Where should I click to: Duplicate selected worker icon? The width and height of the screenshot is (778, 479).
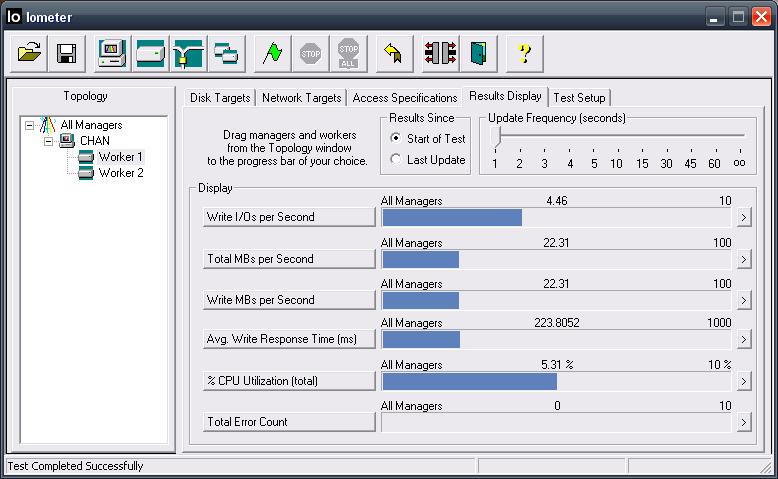click(226, 53)
